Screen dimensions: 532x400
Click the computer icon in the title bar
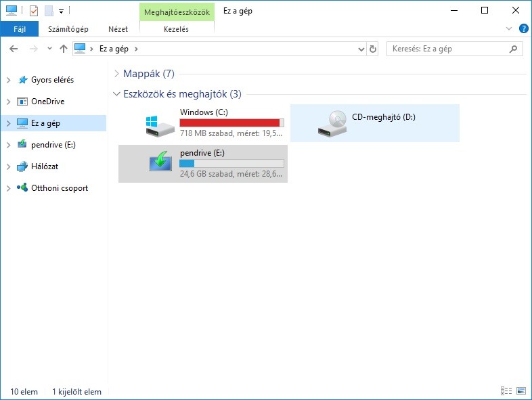12,11
